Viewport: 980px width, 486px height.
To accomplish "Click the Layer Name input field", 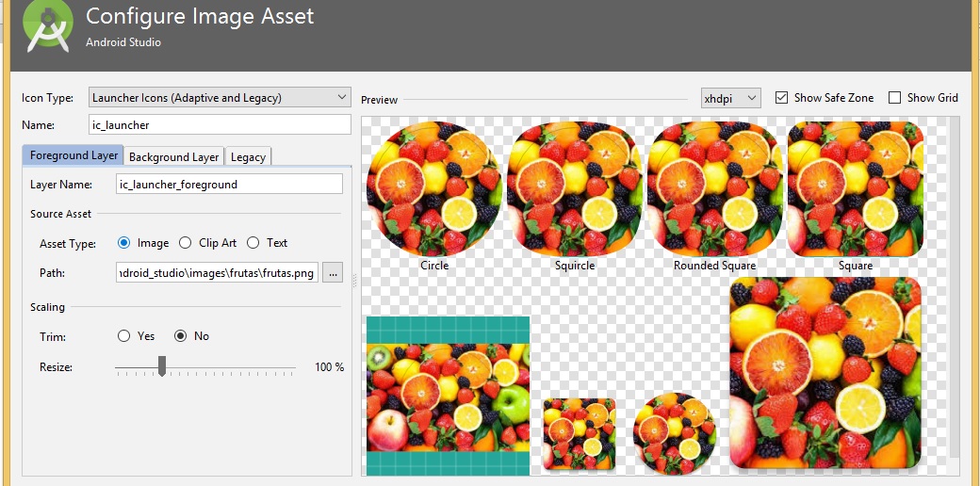I will 229,185.
